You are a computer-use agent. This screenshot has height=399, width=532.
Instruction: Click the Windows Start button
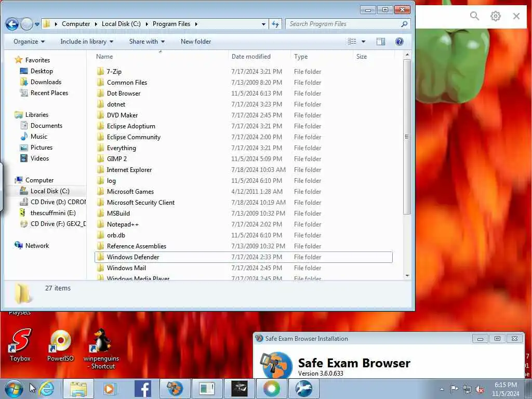tap(14, 389)
